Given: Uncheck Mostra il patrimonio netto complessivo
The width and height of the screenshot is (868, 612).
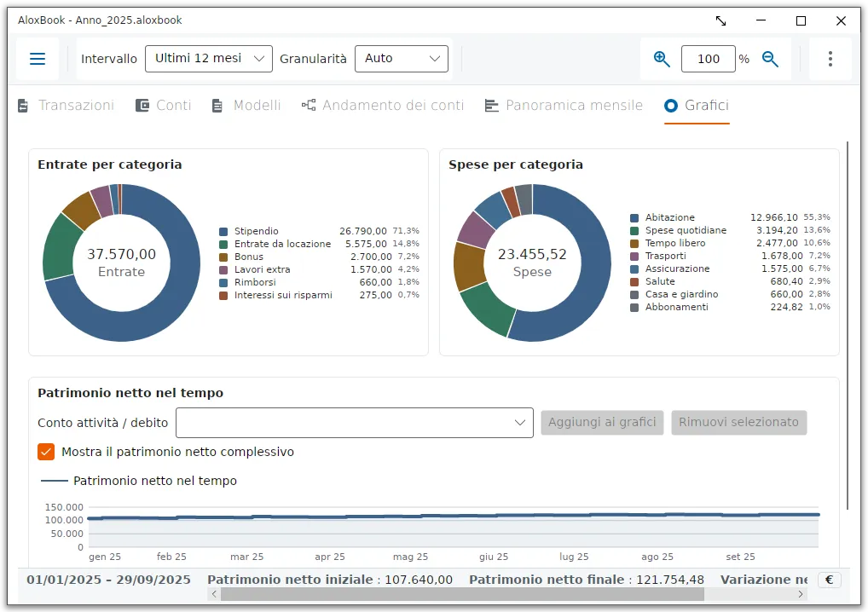Looking at the screenshot, I should 46,452.
